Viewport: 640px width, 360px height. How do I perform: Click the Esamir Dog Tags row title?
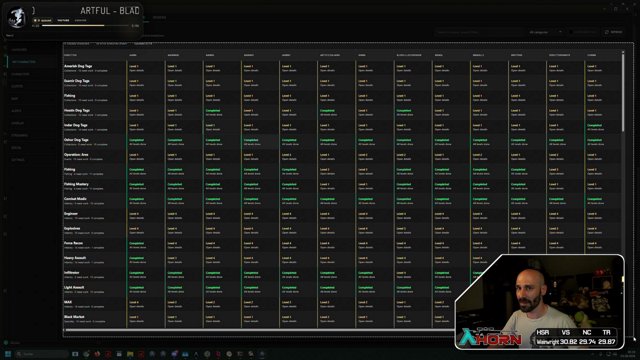point(76,81)
